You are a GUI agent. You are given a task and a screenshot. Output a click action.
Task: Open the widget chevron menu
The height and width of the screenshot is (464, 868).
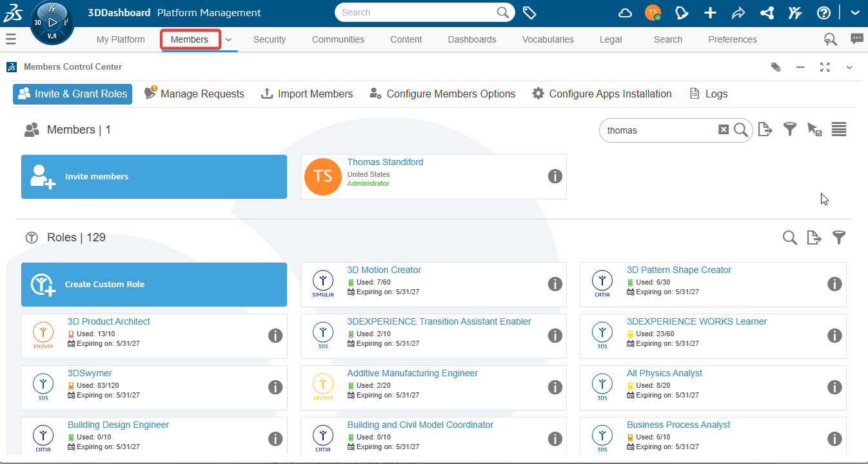click(849, 67)
